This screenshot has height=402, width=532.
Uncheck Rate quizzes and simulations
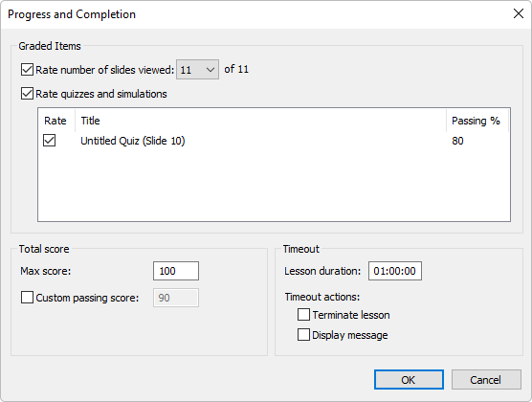point(27,94)
